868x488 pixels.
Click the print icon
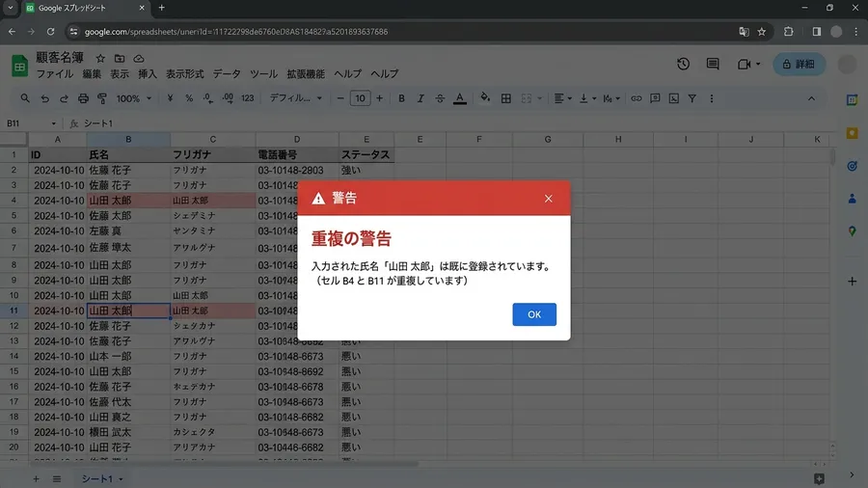[83, 98]
